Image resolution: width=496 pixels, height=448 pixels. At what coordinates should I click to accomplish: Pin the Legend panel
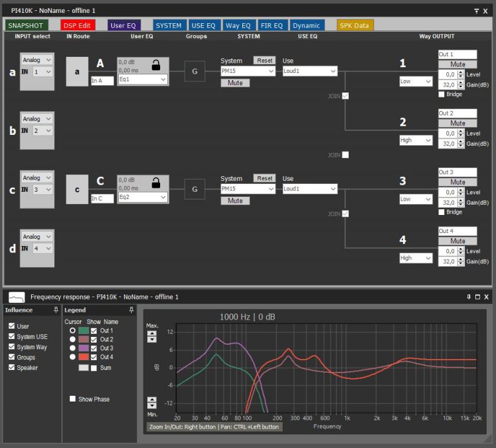132,311
